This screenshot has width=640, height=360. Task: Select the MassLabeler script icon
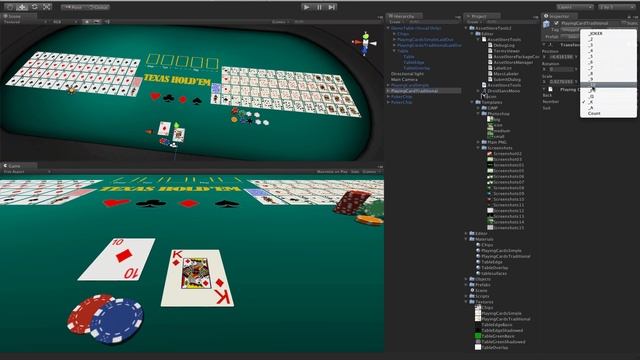click(x=490, y=74)
